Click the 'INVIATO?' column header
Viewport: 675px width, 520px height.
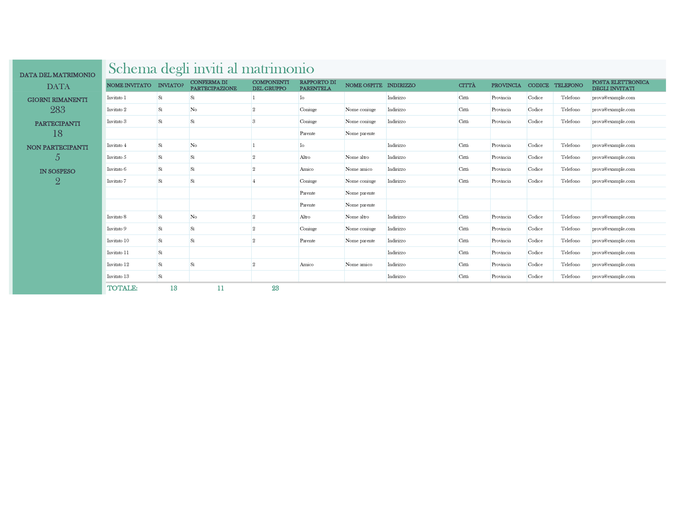[x=170, y=85]
